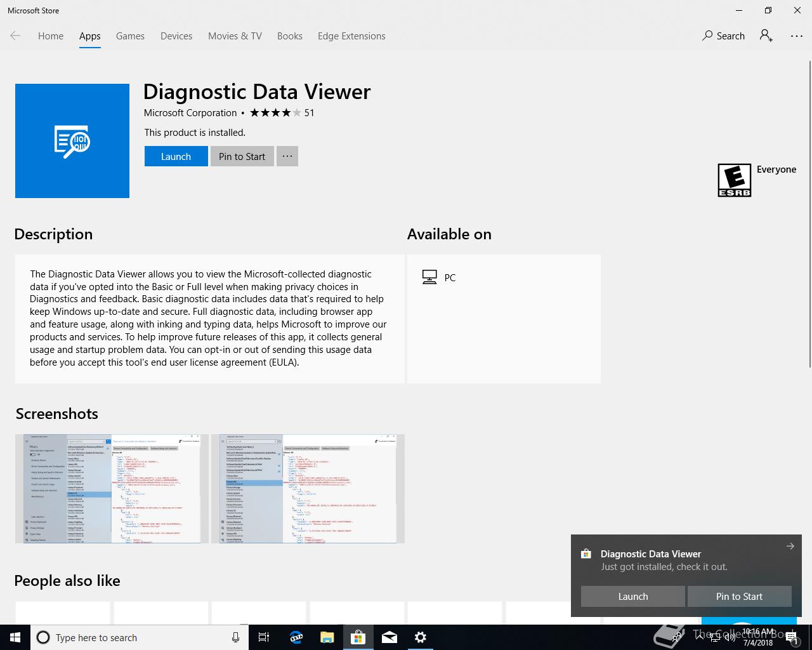Select the Apps tab

90,36
